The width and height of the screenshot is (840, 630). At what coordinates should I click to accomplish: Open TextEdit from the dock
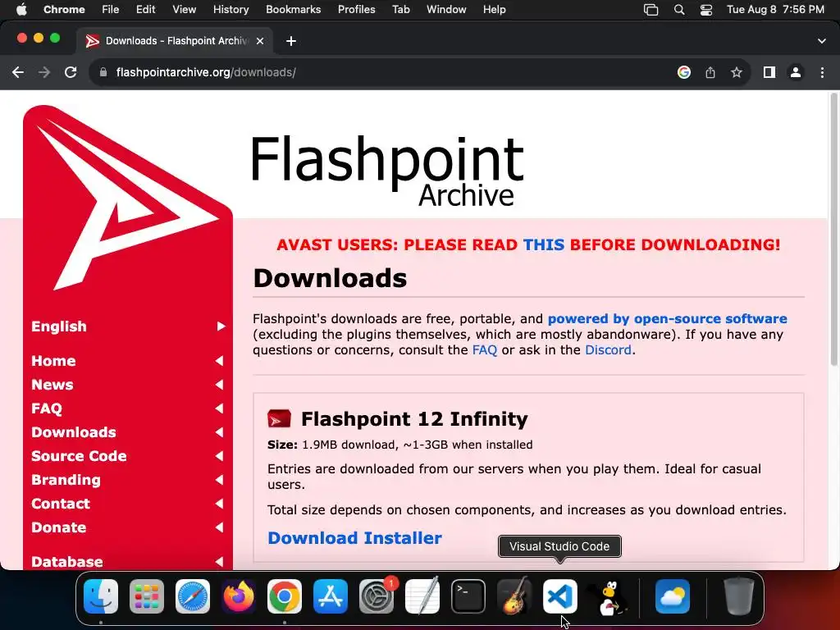click(422, 596)
